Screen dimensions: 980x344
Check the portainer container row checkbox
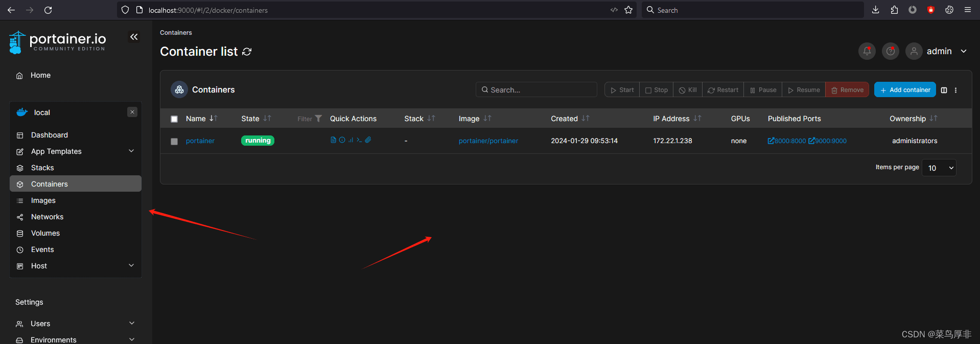[174, 141]
